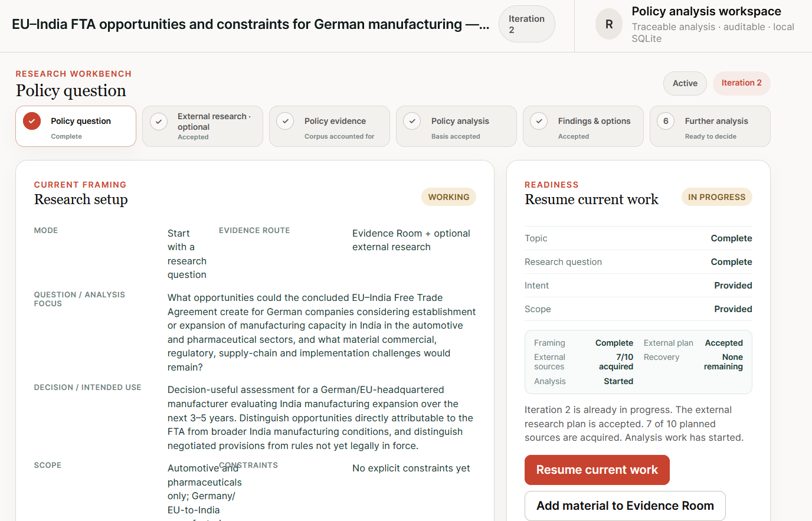Viewport: 812px width, 521px height.
Task: Click the number 6 icon on Further analysis
Action: tap(666, 121)
